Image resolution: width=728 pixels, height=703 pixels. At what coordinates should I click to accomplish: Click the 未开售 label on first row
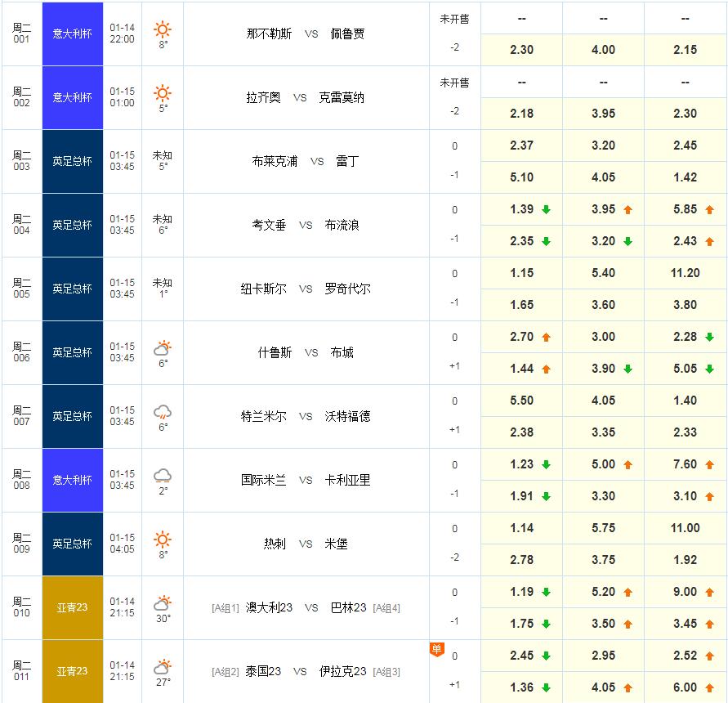pos(455,16)
